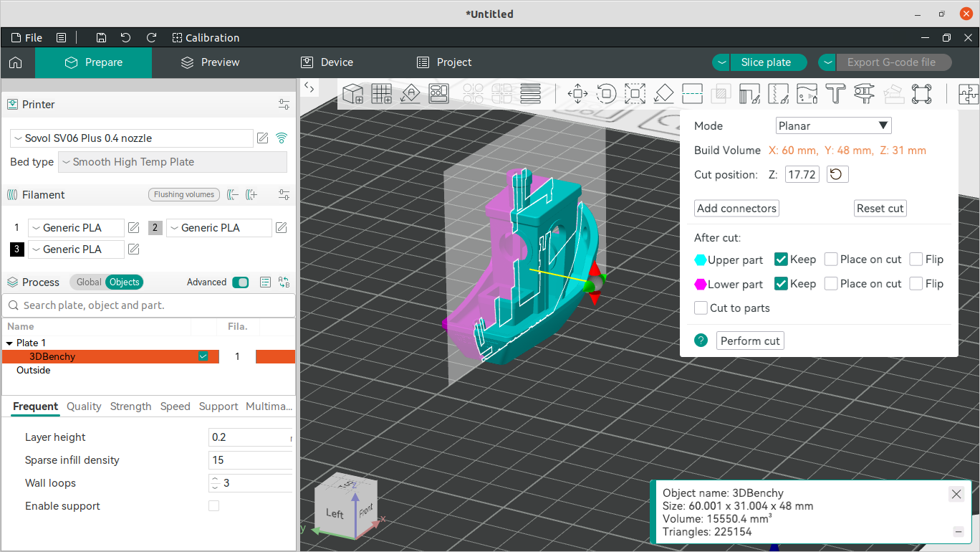Uncheck Keep for the Upper part
This screenshot has width=980, height=552.
pos(782,260)
